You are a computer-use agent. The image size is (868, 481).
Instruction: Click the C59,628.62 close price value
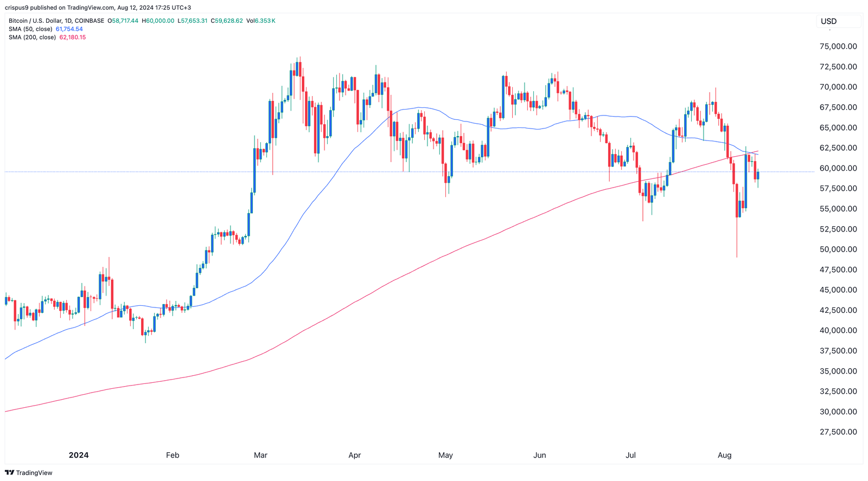(x=227, y=21)
